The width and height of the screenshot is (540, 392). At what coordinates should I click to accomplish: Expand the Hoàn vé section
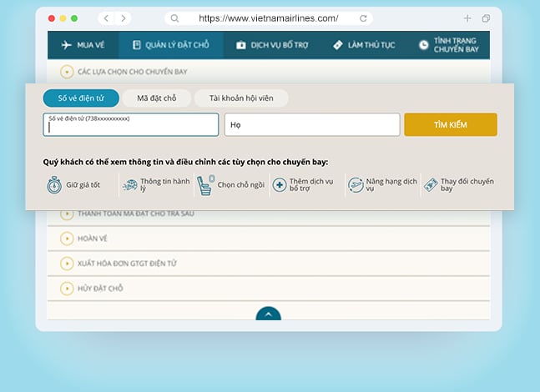tap(68, 239)
